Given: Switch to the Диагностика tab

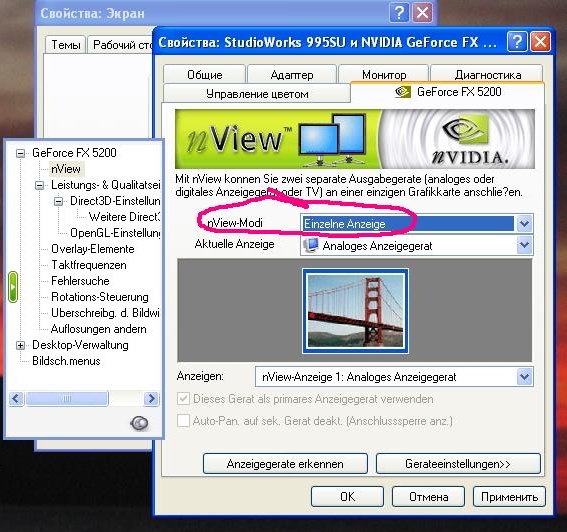Looking at the screenshot, I should tap(487, 75).
